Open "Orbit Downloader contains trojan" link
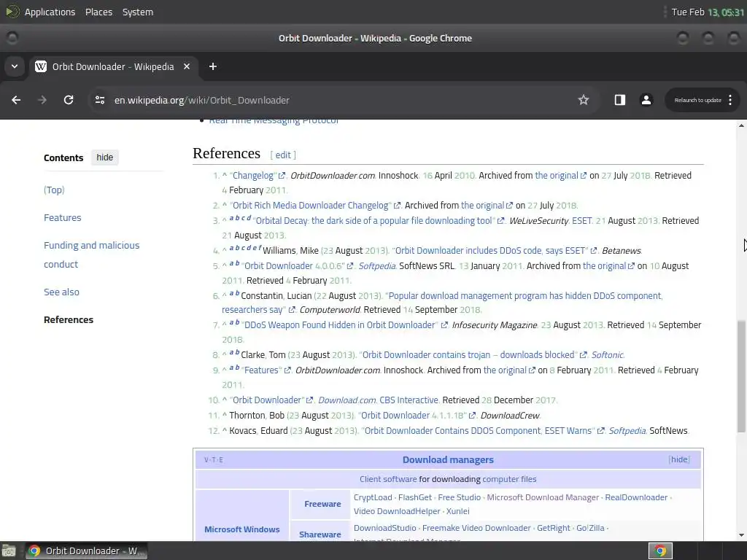The image size is (747, 560). (468, 355)
